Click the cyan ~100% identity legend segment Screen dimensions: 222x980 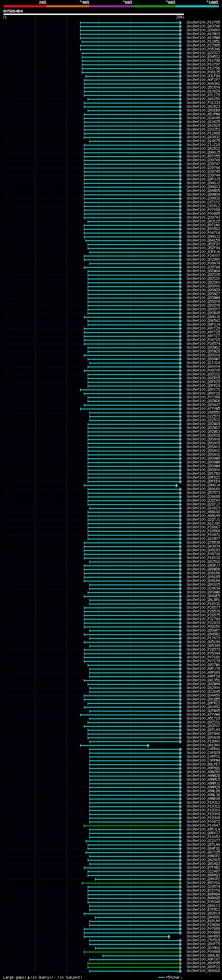(197, 7)
